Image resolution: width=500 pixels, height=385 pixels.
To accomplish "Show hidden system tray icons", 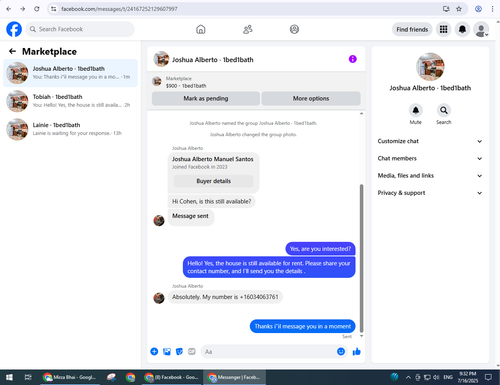I will (408, 377).
